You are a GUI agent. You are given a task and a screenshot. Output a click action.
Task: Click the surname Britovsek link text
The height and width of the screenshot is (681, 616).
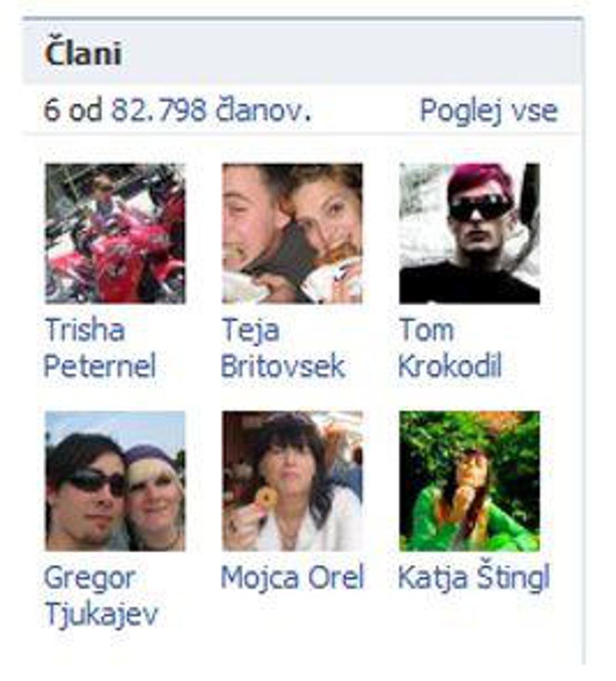click(283, 366)
